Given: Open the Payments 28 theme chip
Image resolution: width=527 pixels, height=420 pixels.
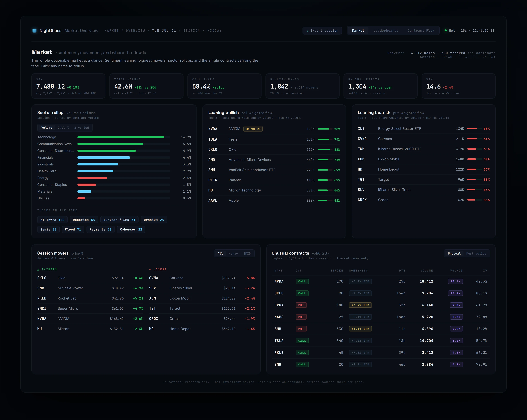Looking at the screenshot, I should [101, 229].
